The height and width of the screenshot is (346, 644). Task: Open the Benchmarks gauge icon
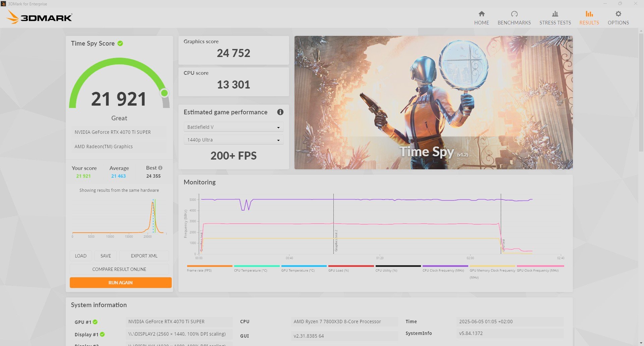pyautogui.click(x=514, y=14)
